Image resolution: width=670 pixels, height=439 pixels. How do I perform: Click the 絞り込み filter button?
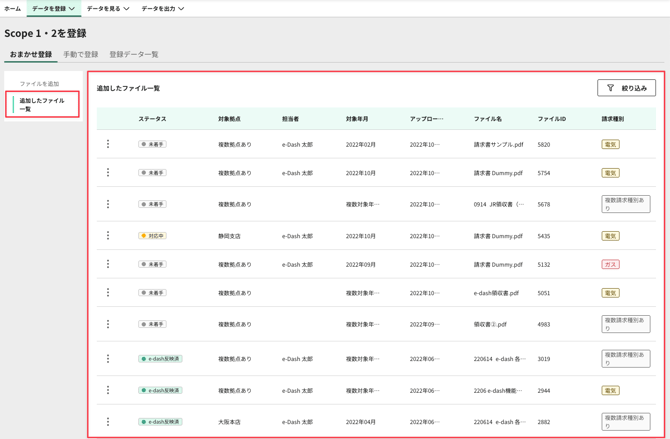pyautogui.click(x=626, y=88)
